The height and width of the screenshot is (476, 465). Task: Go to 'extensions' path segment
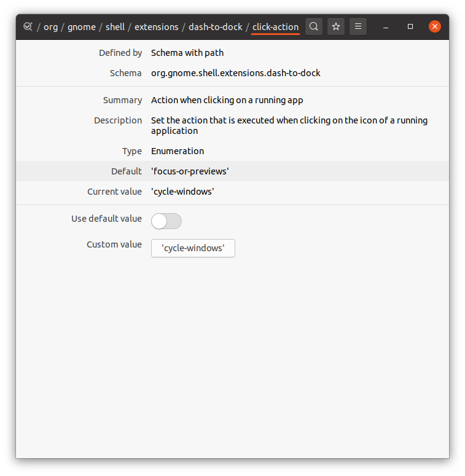157,27
